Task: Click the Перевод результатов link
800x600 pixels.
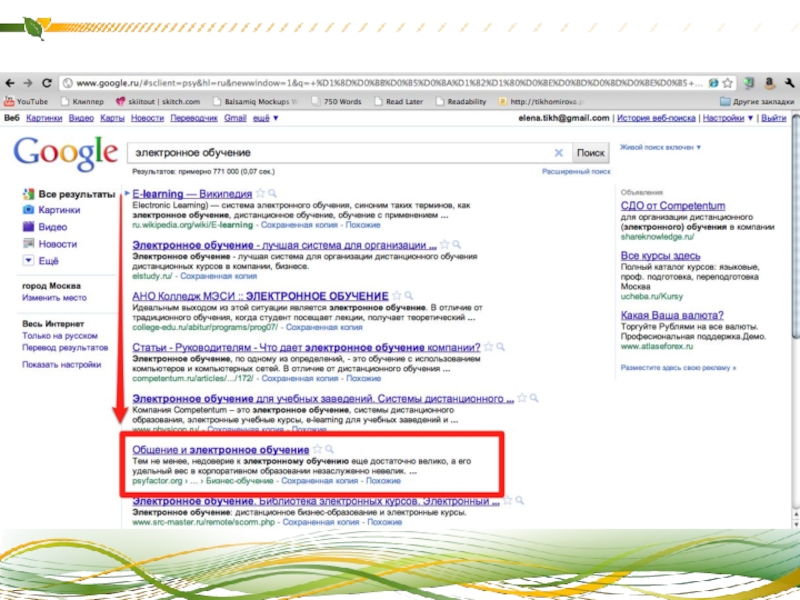Action: click(65, 347)
